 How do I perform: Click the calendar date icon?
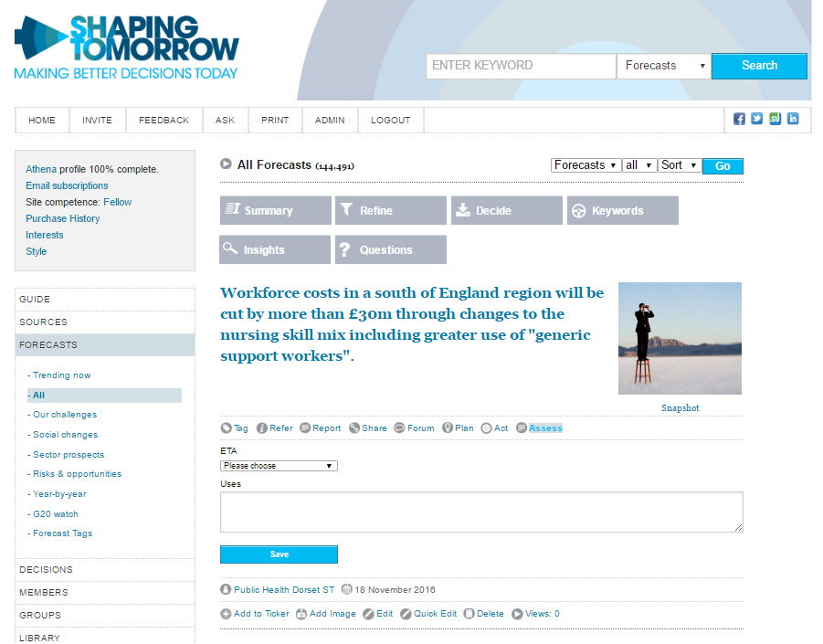346,590
